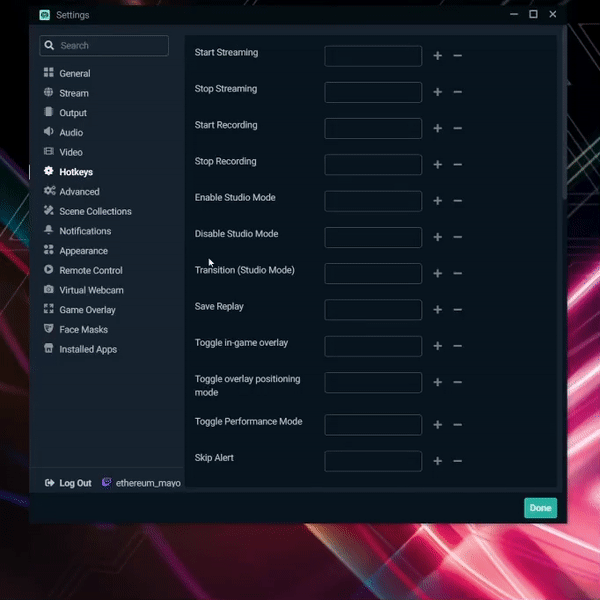The image size is (600, 600).
Task: Click the General grid icon in sidebar
Action: [x=49, y=72]
